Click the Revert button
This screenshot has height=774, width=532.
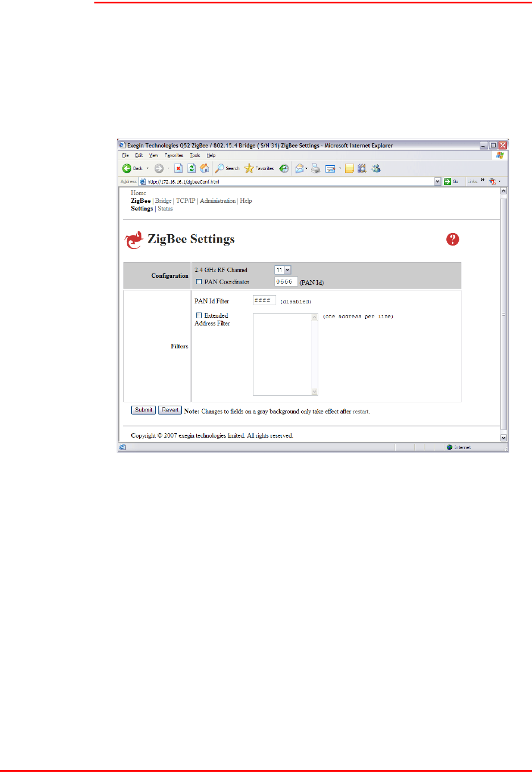(170, 410)
